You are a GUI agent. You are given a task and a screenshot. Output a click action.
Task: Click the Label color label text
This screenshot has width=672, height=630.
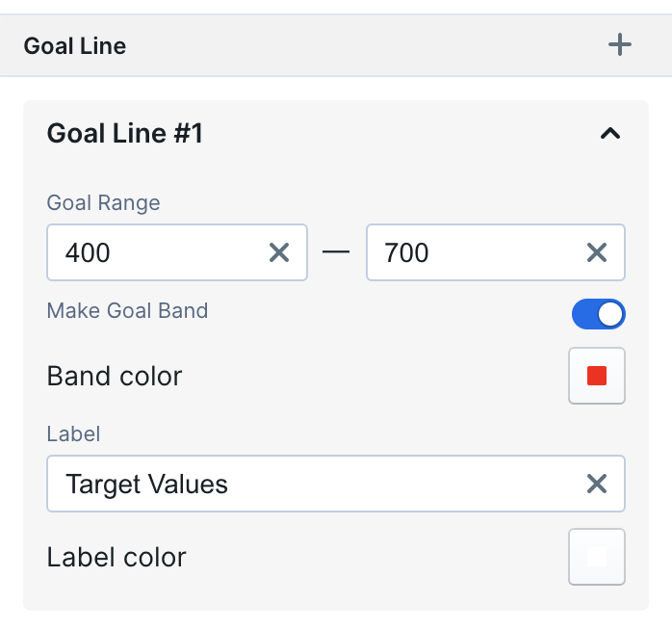coord(116,557)
